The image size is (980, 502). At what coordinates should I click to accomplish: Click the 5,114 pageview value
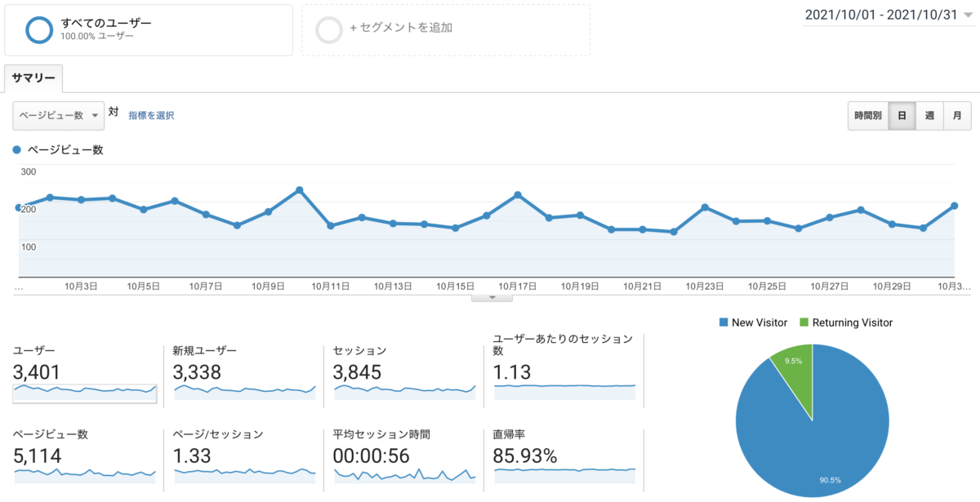[x=38, y=455]
